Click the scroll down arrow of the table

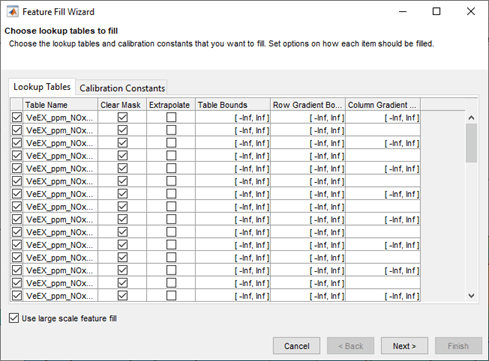471,296
